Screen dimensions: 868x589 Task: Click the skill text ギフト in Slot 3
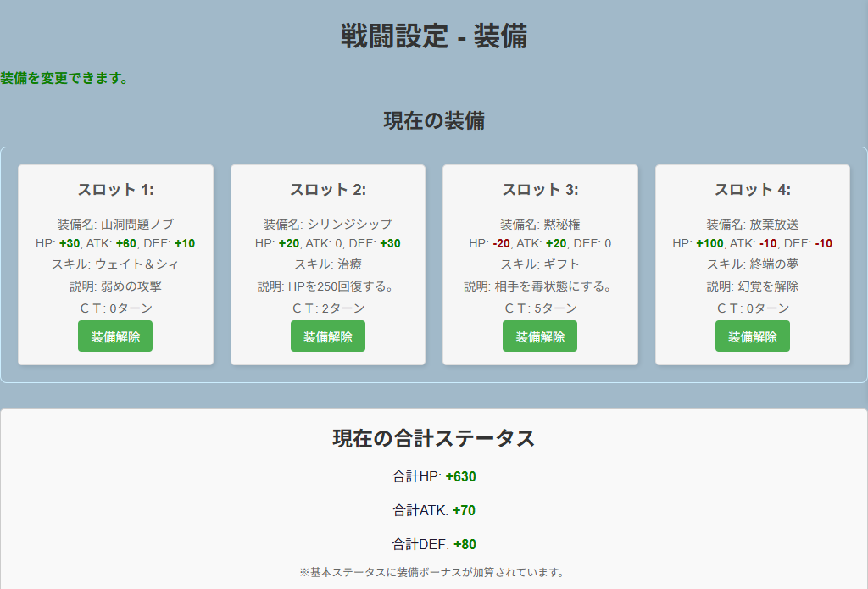[561, 264]
